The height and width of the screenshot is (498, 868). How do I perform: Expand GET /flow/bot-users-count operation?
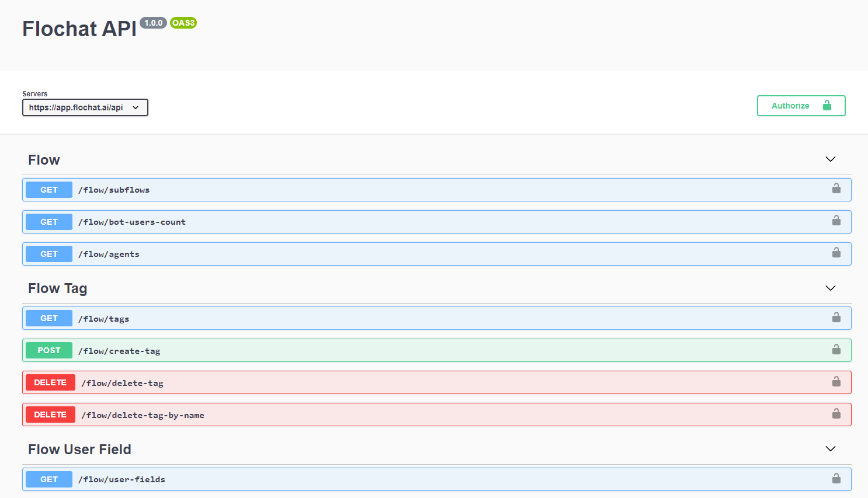point(436,222)
